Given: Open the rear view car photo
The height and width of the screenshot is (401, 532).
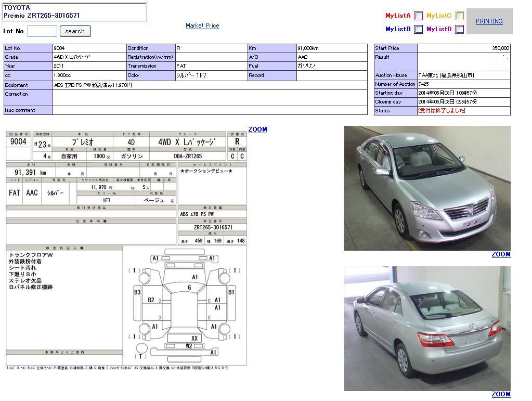Looking at the screenshot, I should pyautogui.click(x=427, y=328).
